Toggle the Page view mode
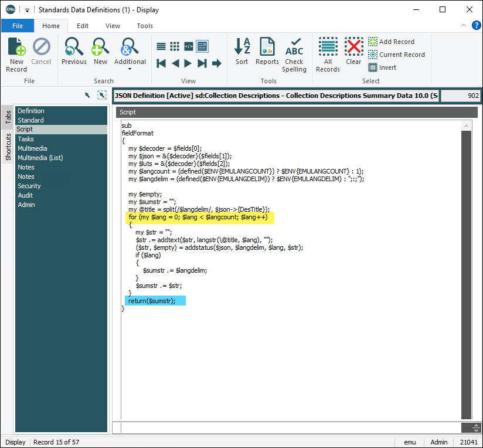This screenshot has height=448, width=483. (202, 46)
